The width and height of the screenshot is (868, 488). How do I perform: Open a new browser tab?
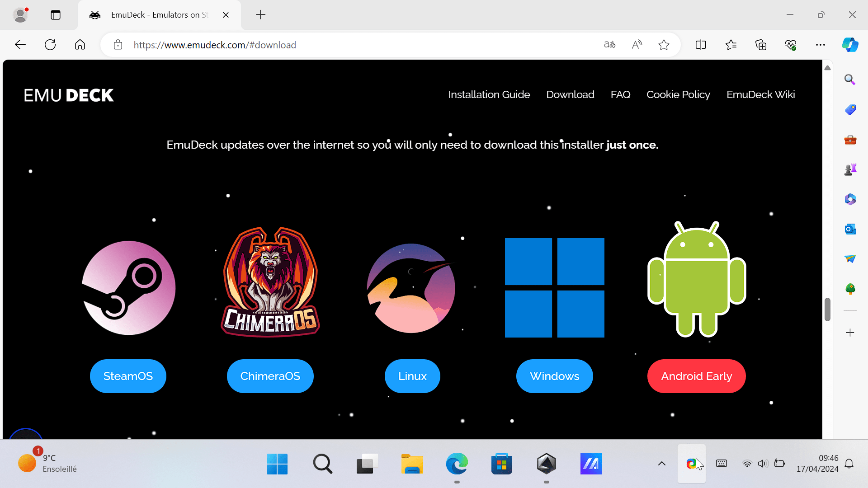point(261,15)
